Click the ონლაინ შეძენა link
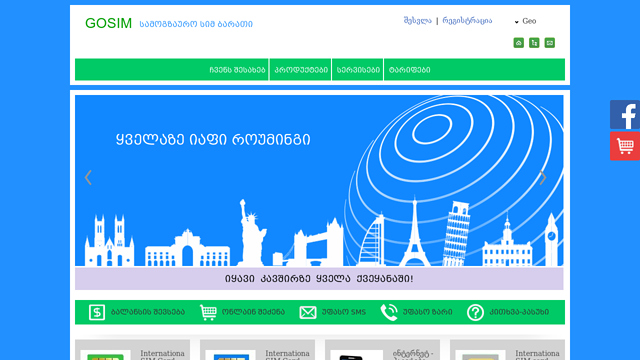Image resolution: width=640 pixels, height=360 pixels. (x=253, y=312)
